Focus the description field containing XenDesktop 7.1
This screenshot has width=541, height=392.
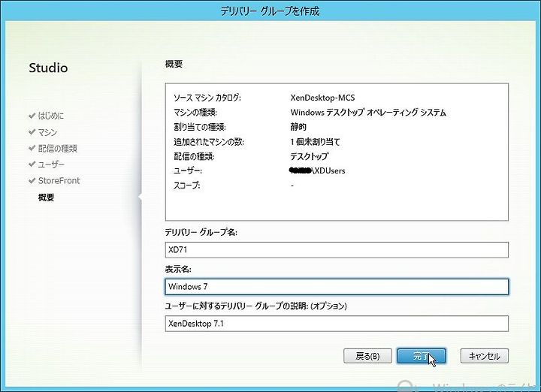pos(337,324)
